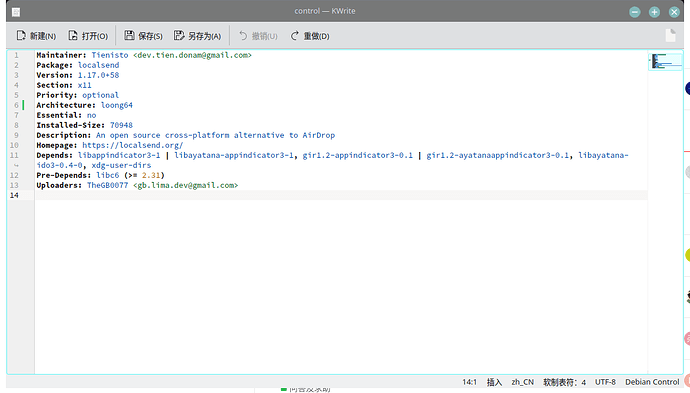Click architecture value loong64

coord(117,105)
